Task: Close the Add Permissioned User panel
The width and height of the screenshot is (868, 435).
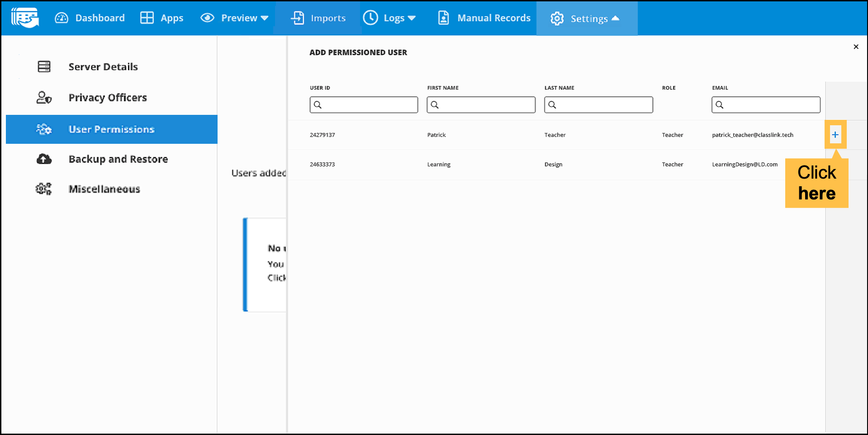Action: 856,47
